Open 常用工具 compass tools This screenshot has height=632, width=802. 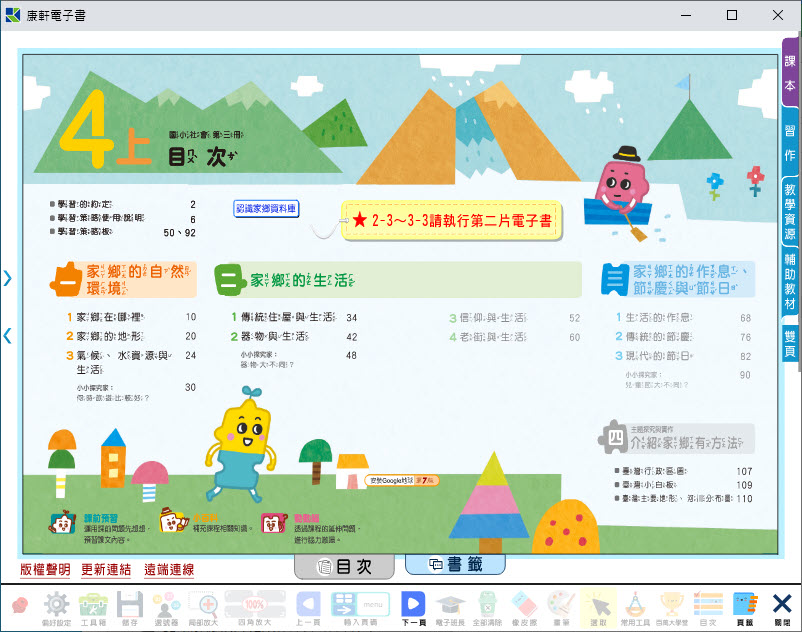click(634, 605)
